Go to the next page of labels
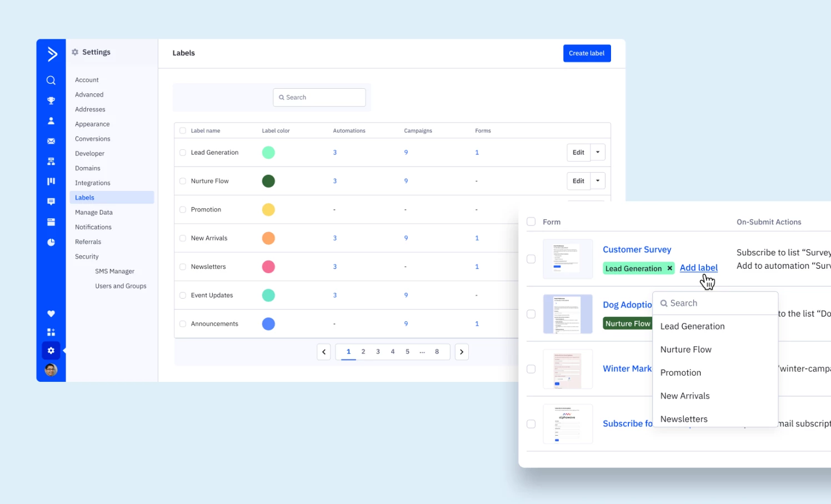Image resolution: width=831 pixels, height=504 pixels. 462,352
